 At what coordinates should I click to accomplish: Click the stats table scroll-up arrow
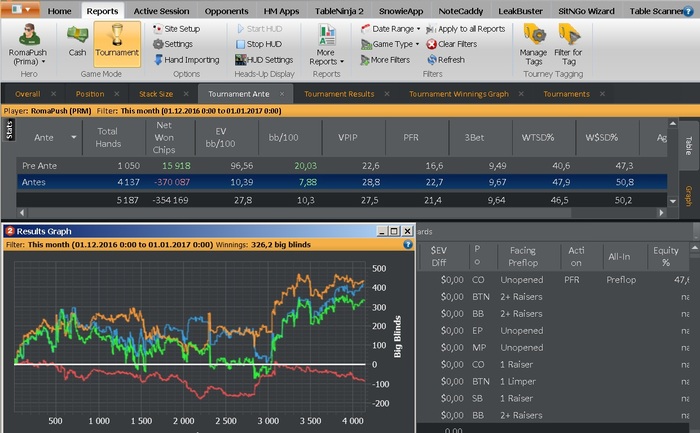[673, 123]
